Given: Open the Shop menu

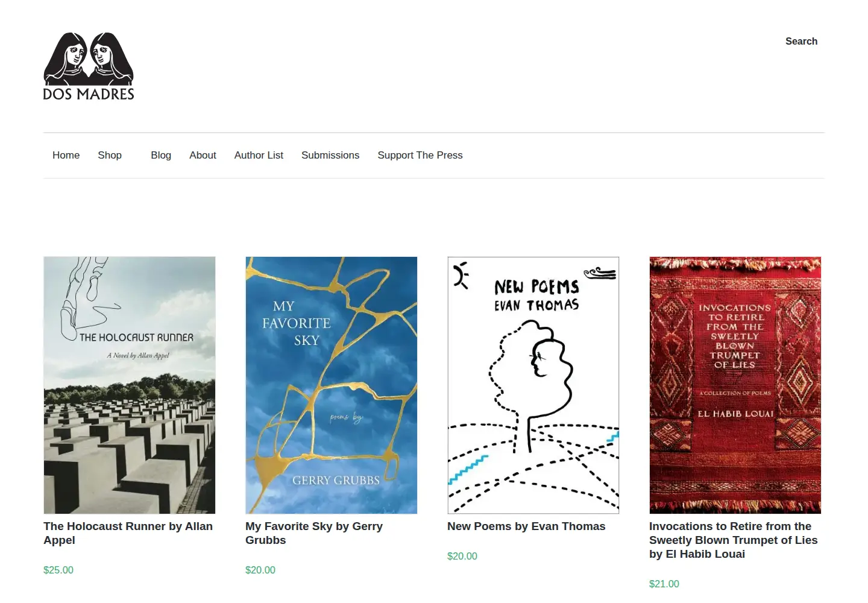Looking at the screenshot, I should (x=110, y=155).
